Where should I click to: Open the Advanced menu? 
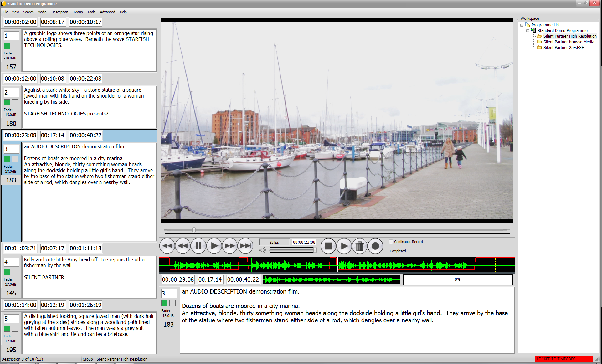pos(107,12)
